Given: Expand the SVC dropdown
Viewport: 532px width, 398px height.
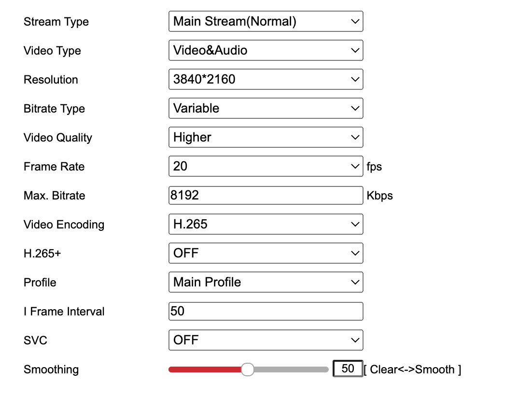Looking at the screenshot, I should click(266, 341).
